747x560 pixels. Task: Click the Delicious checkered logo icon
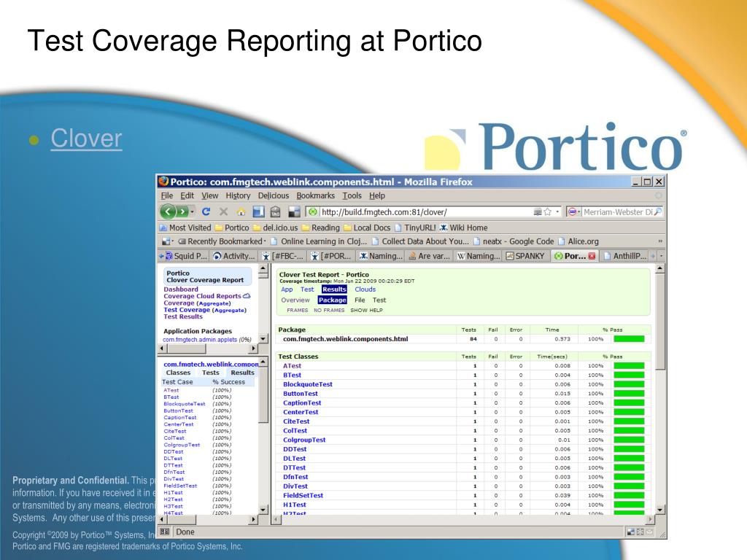tap(294, 212)
